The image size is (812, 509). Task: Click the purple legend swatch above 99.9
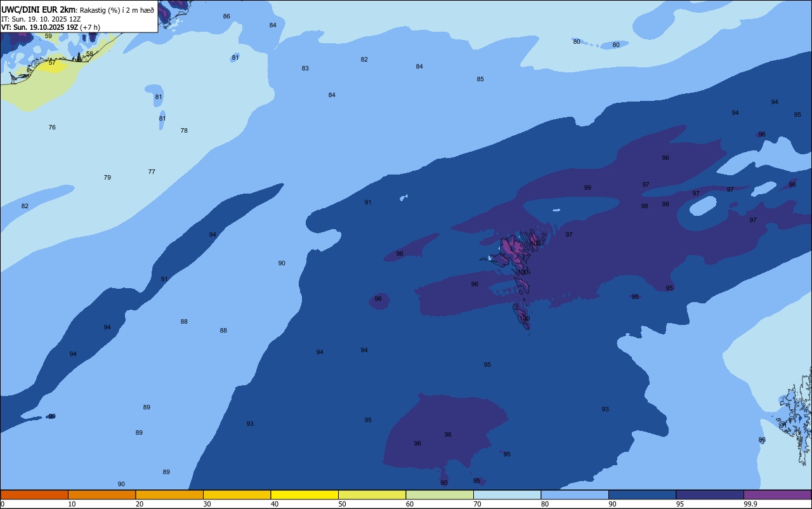[x=777, y=494]
